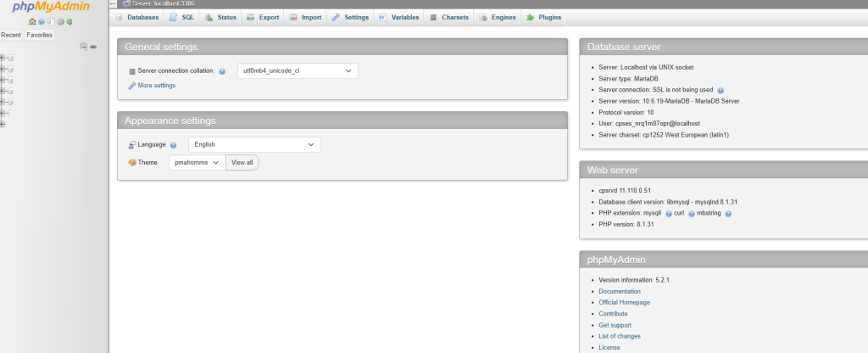Open the Language dropdown showing English

(254, 145)
